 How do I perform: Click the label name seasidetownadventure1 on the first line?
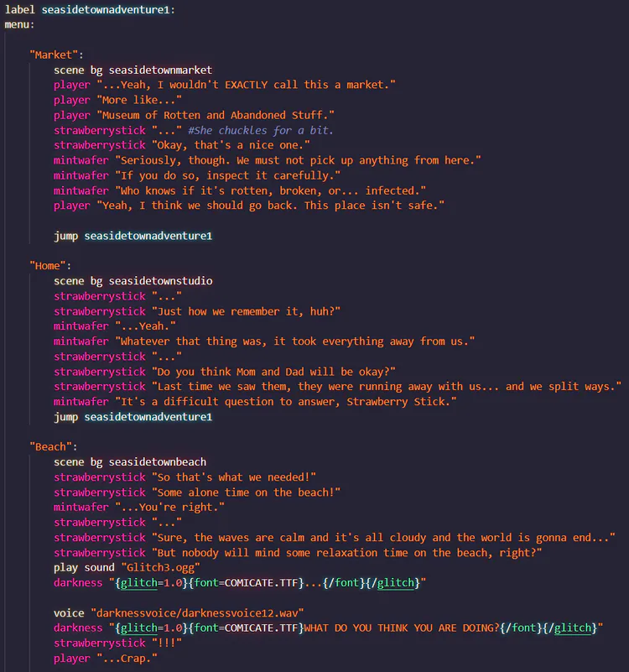108,9
